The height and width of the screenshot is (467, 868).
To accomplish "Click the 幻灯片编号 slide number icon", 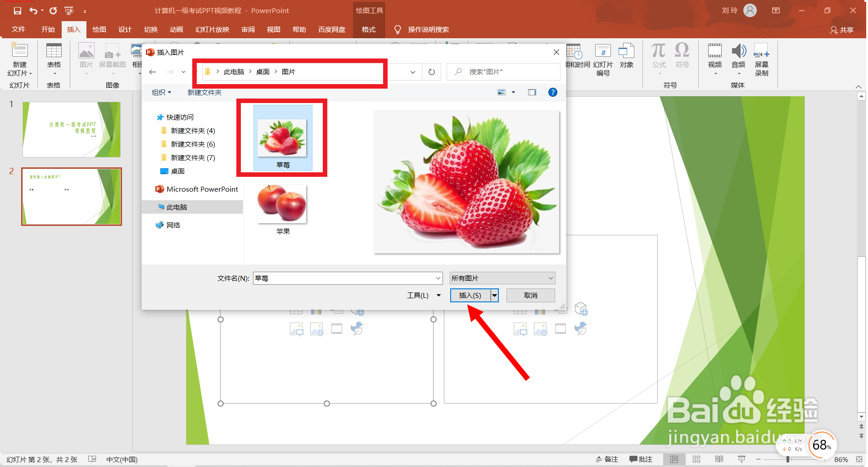I will click(x=603, y=50).
